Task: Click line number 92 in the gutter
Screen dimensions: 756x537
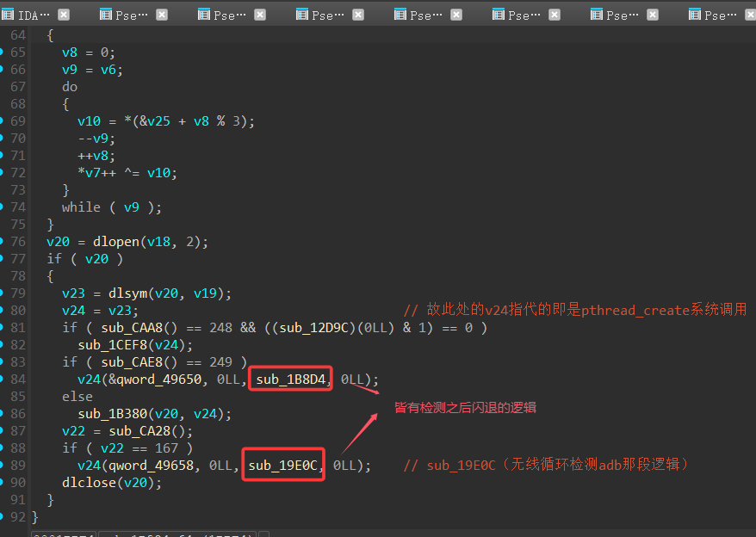Action: [18, 517]
